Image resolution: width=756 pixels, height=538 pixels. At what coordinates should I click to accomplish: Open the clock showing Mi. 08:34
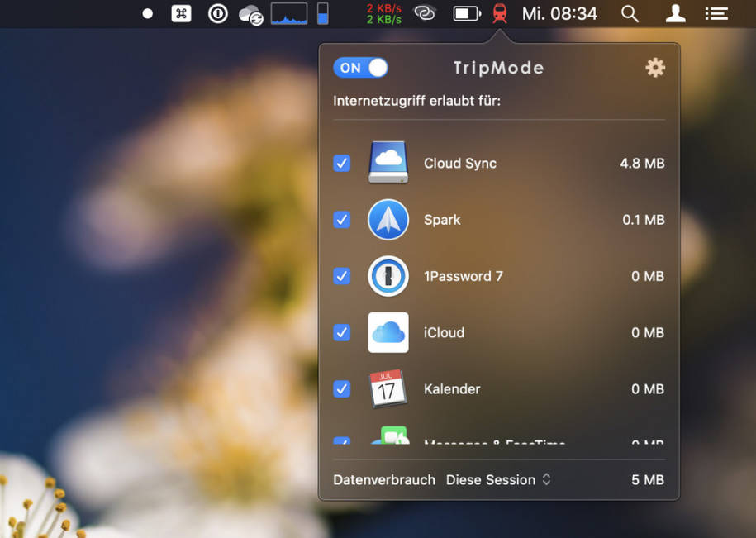pos(559,13)
